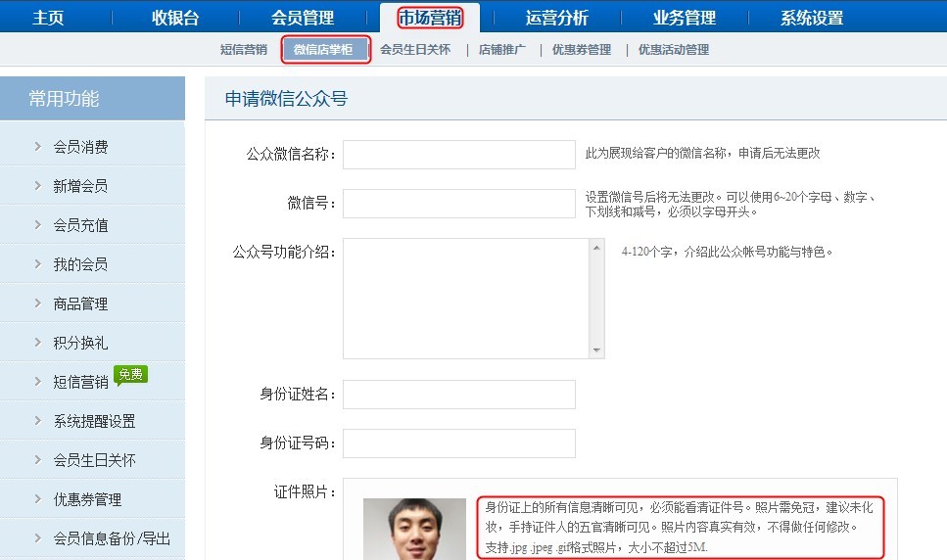Click the chevron arrow beside 会员消费
This screenshot has width=947, height=560.
37,147
